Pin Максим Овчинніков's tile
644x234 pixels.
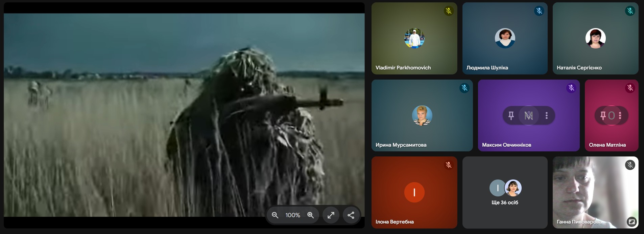(x=511, y=116)
